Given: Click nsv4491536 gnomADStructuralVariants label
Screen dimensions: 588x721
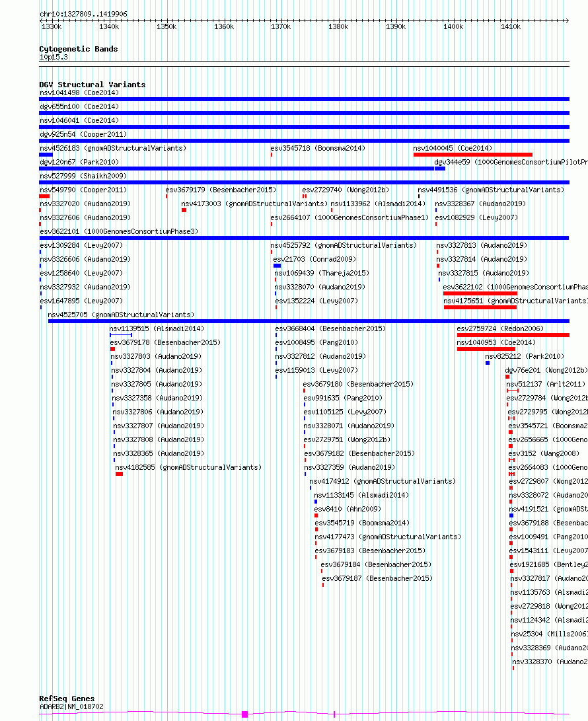Looking at the screenshot, I should pos(490,190).
